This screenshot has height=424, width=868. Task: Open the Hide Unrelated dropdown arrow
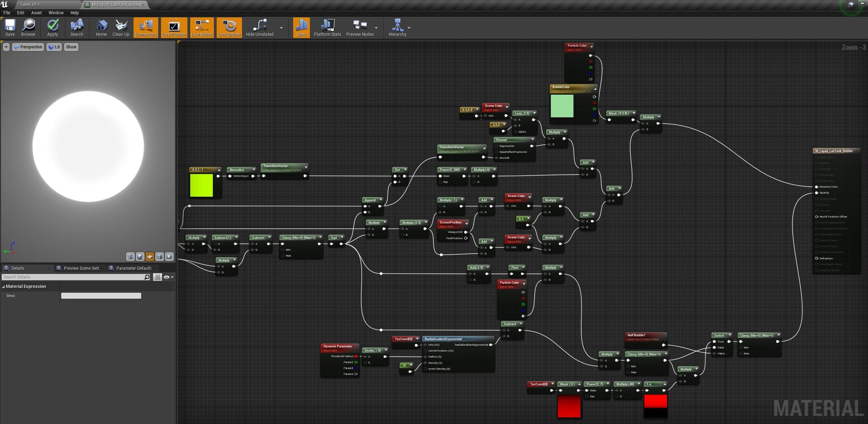[x=281, y=28]
